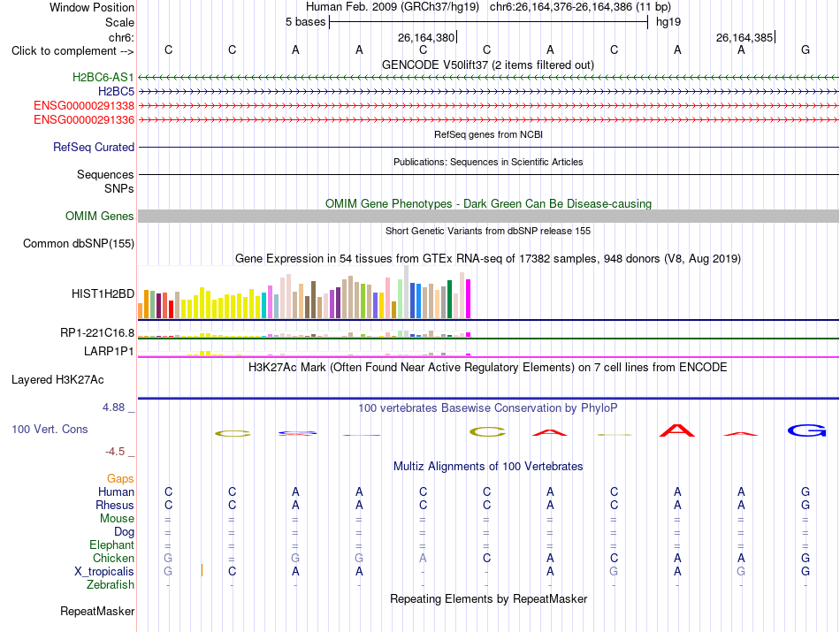This screenshot has width=840, height=632.
Task: Open the 100 Vert. Cons track label
Action: (x=50, y=429)
